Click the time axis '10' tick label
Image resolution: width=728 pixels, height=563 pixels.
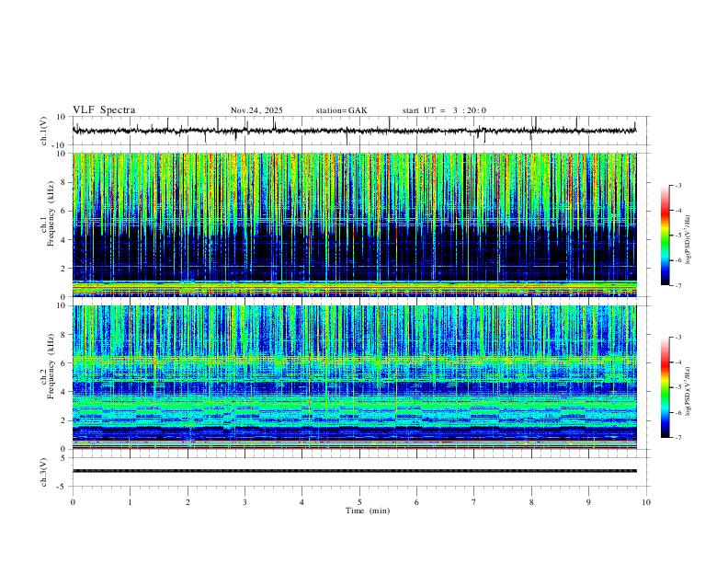(646, 502)
